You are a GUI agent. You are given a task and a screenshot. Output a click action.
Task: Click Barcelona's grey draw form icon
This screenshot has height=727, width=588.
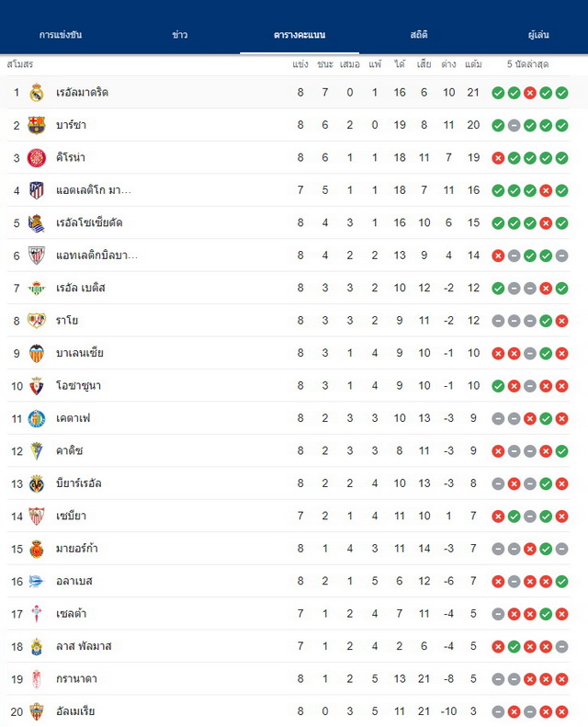514,125
